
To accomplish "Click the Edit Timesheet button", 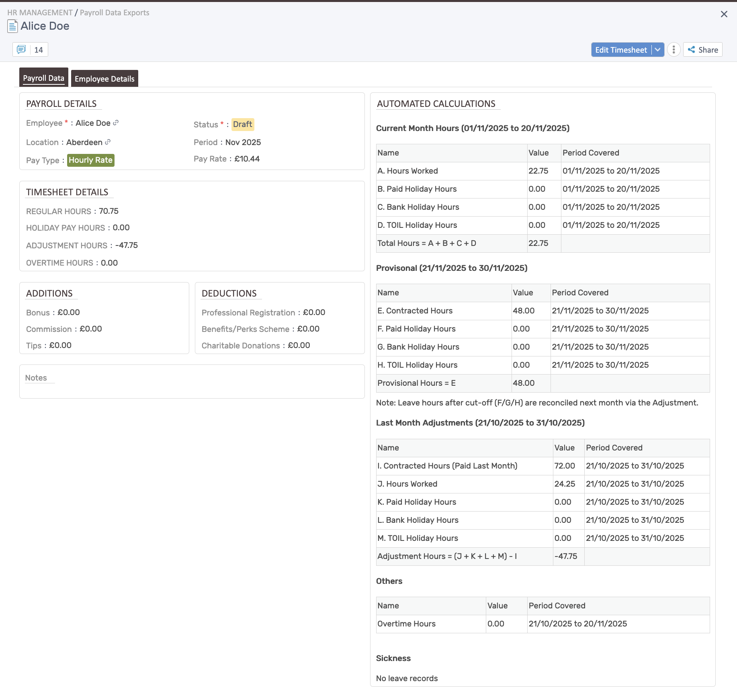I will (621, 49).
